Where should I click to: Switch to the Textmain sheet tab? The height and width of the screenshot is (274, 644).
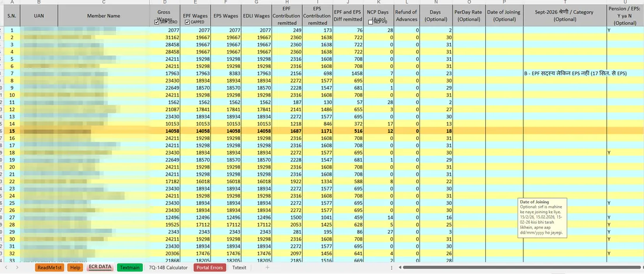[130, 268]
